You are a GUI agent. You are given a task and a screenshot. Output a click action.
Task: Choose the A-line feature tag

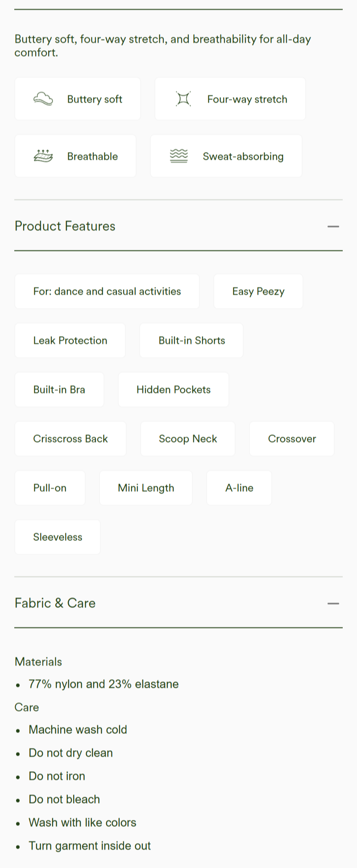click(x=239, y=488)
